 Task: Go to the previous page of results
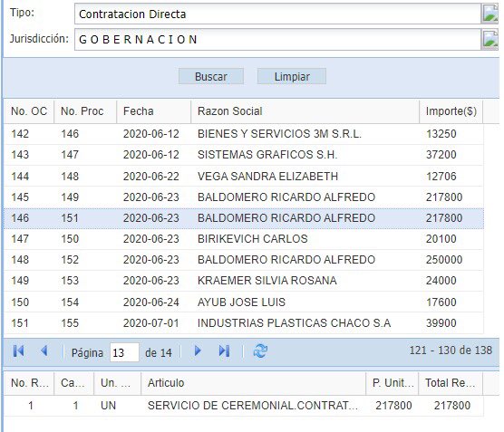[x=44, y=350]
